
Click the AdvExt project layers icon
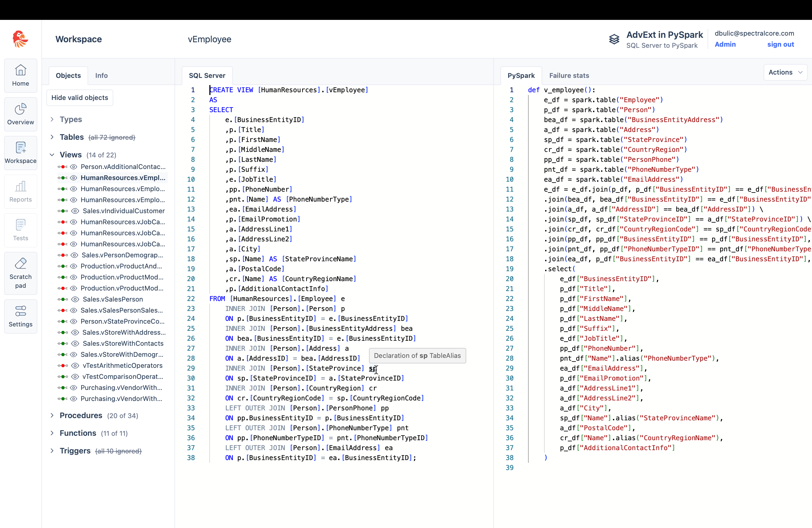(x=614, y=39)
